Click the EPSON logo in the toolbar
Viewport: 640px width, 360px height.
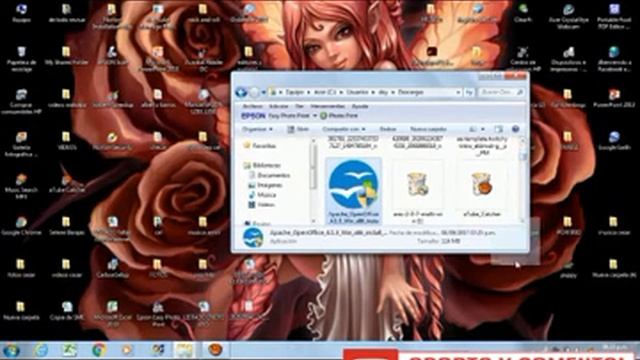coord(253,116)
